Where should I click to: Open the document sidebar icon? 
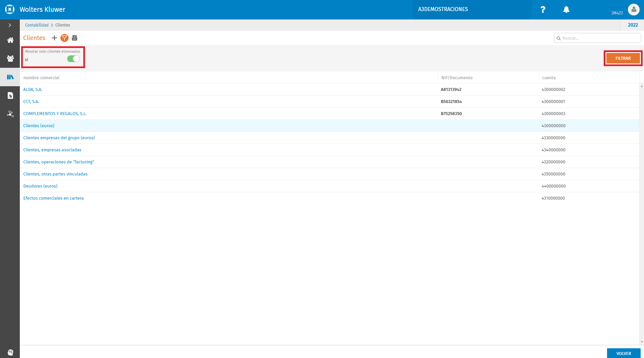[x=10, y=96]
